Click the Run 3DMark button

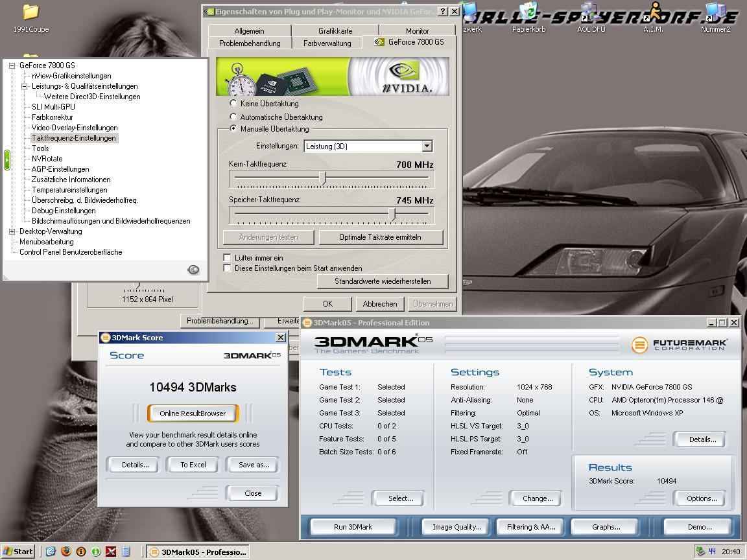(353, 527)
